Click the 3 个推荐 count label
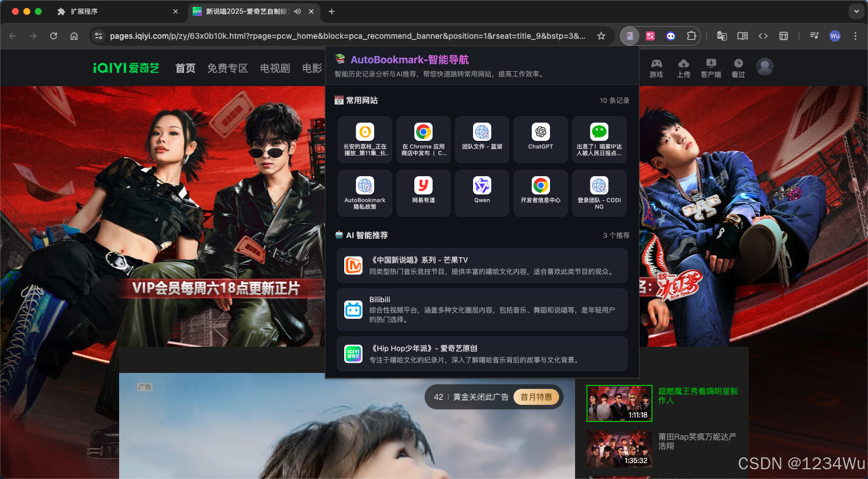The height and width of the screenshot is (479, 868). [x=616, y=236]
